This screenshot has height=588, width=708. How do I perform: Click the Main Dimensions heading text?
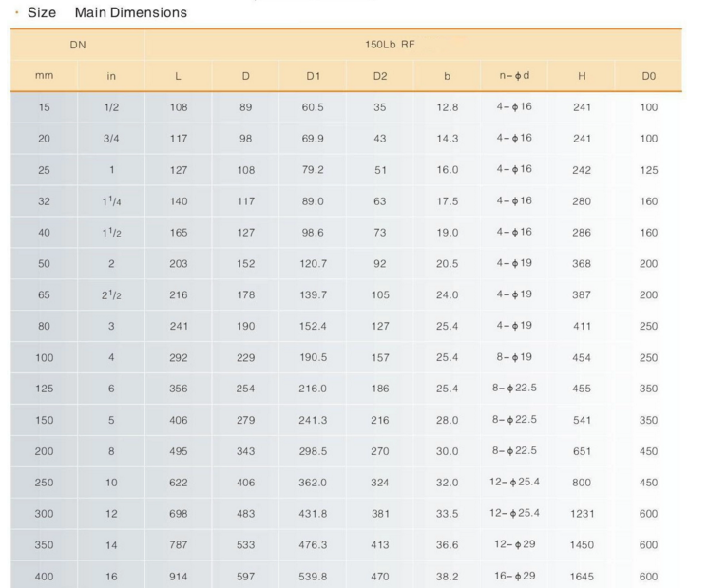131,12
